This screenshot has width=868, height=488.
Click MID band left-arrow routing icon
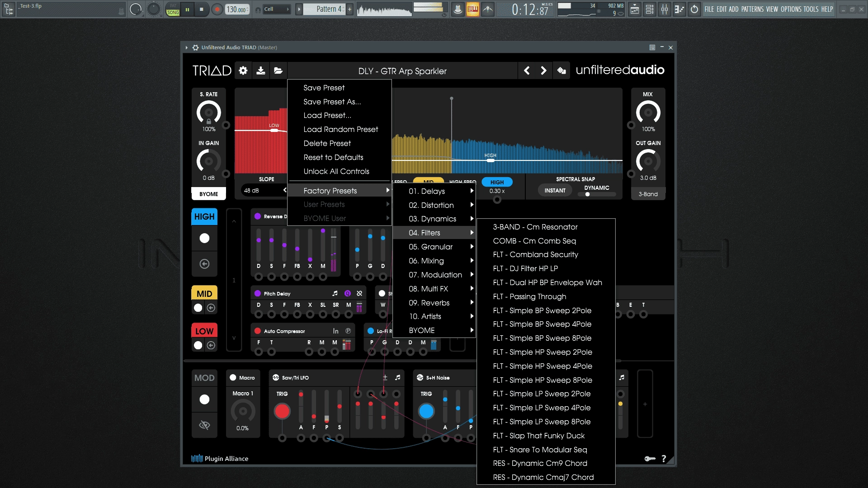tap(211, 308)
